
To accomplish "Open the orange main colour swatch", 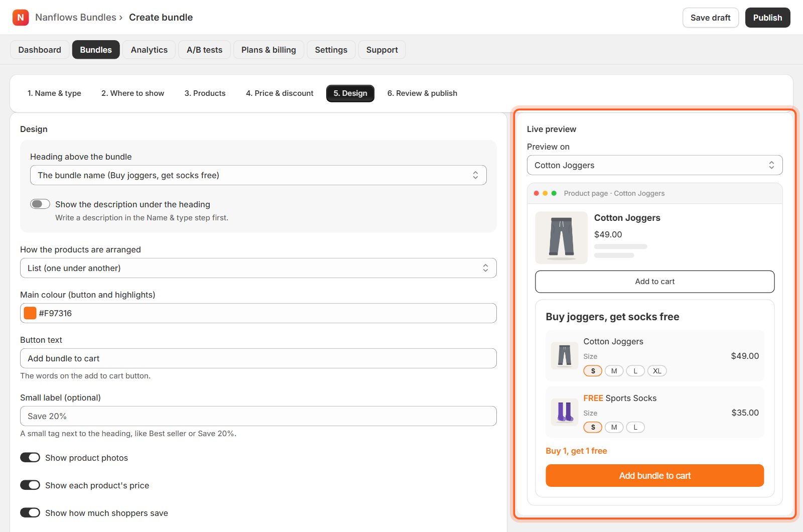I will click(x=30, y=313).
